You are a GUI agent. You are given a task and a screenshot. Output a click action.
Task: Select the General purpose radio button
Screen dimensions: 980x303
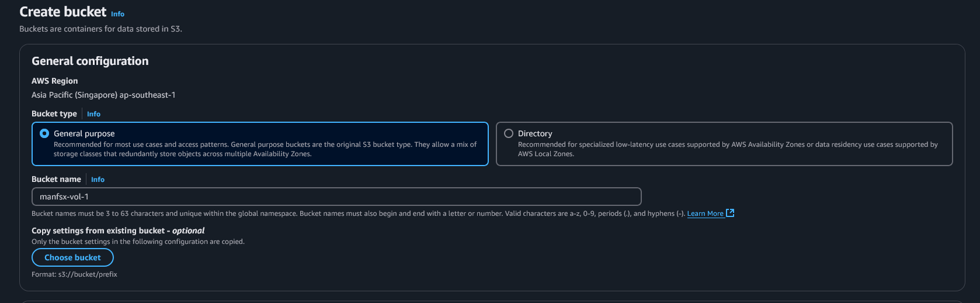point(44,133)
